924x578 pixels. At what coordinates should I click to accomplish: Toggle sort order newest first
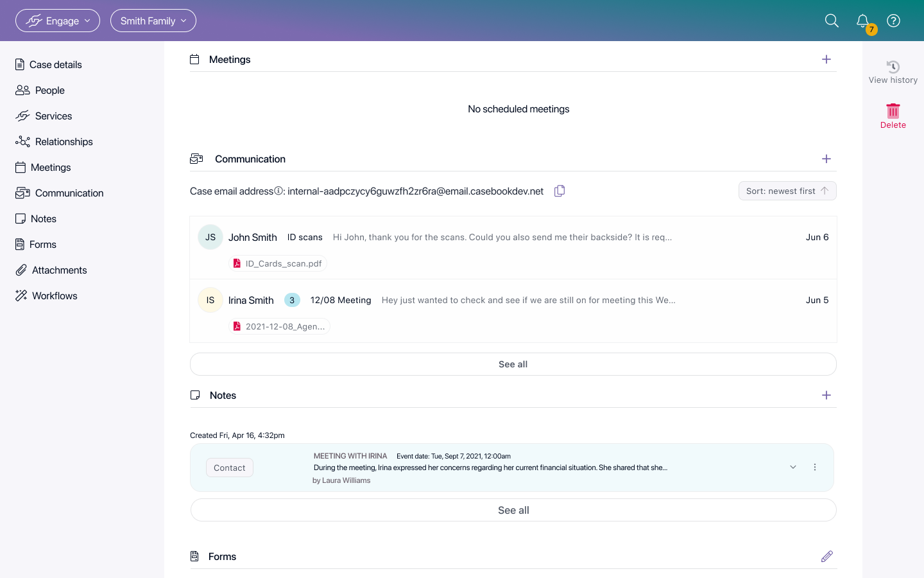point(787,191)
